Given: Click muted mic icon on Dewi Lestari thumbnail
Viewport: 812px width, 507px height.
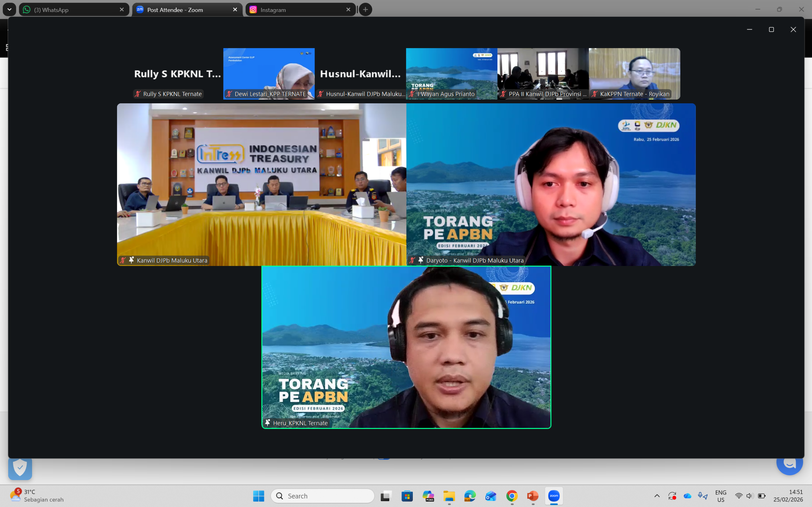Looking at the screenshot, I should [229, 94].
